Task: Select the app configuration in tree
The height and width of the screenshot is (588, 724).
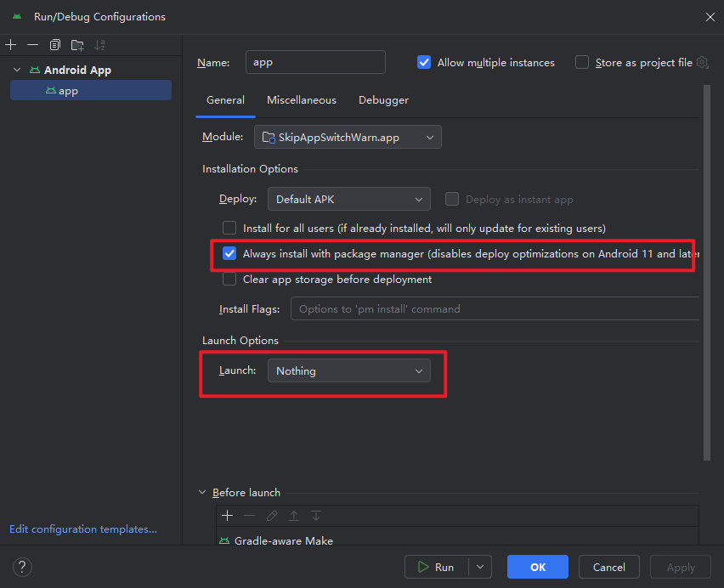Action: click(91, 90)
